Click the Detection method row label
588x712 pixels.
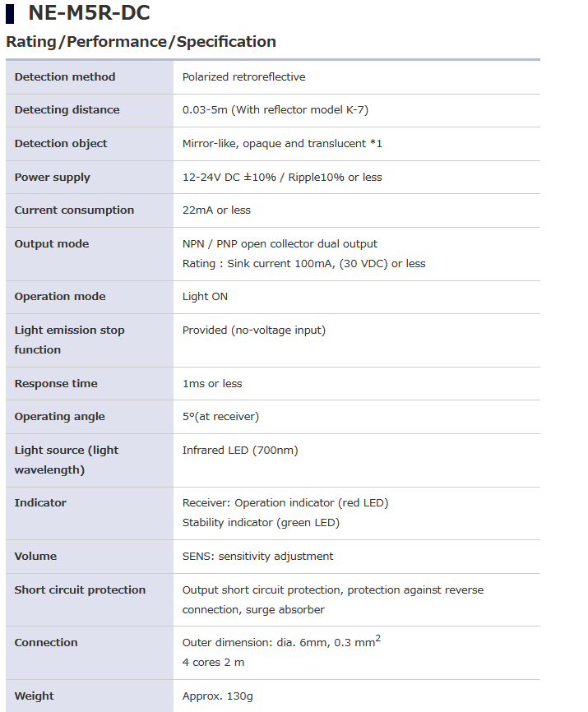point(65,77)
